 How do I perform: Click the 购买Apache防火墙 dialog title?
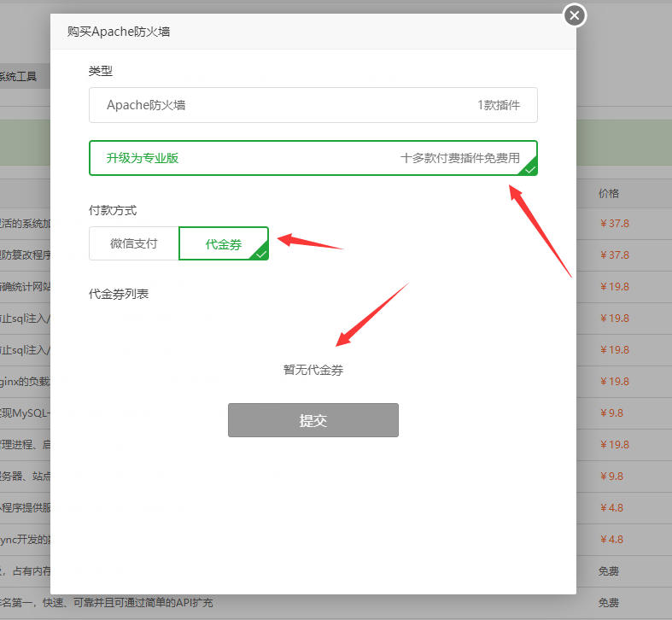[x=119, y=32]
